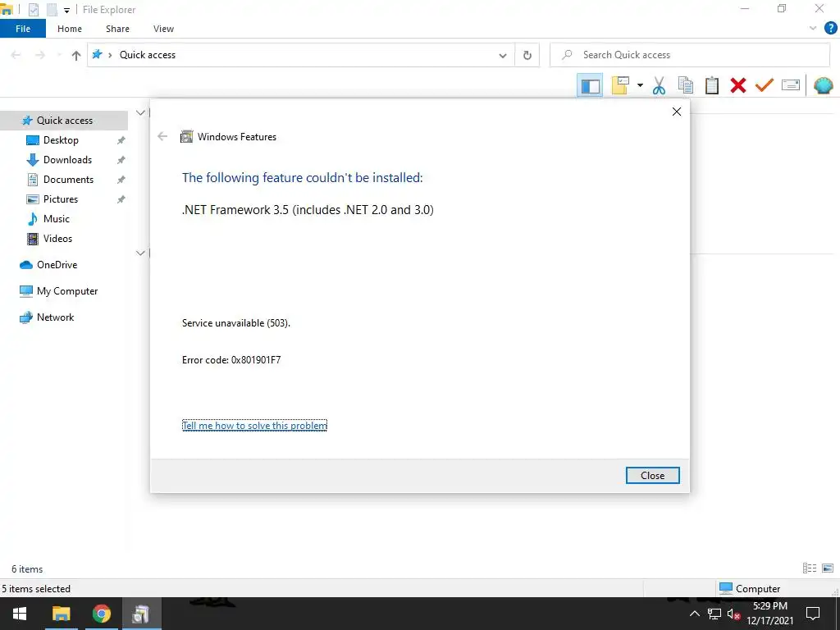Open Network in the navigation pane
This screenshot has height=630, width=840.
(55, 317)
